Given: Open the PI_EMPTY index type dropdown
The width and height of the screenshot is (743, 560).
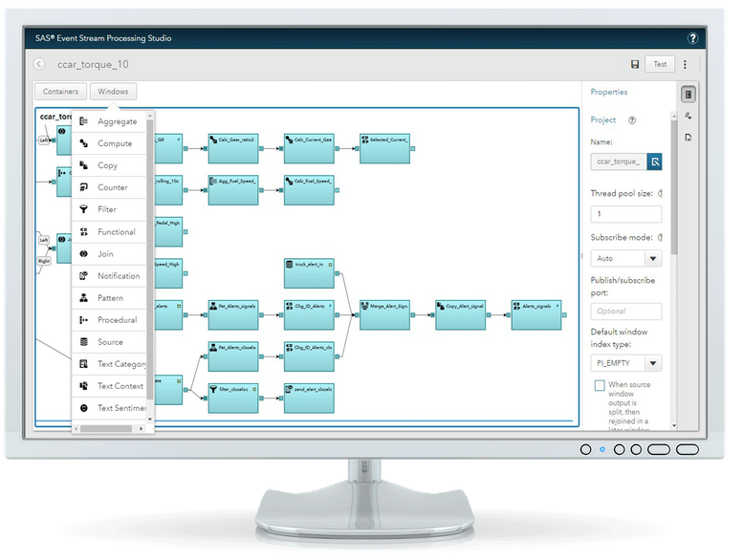Looking at the screenshot, I should [626, 363].
